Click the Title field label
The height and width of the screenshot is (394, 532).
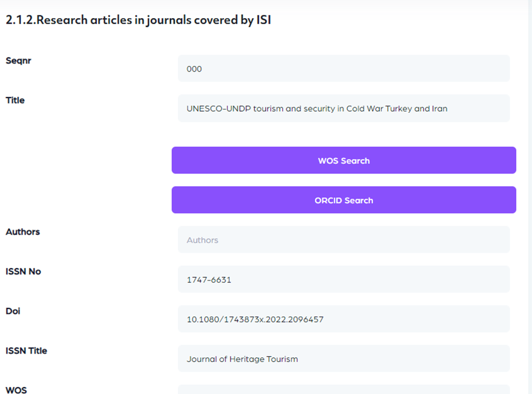click(15, 100)
